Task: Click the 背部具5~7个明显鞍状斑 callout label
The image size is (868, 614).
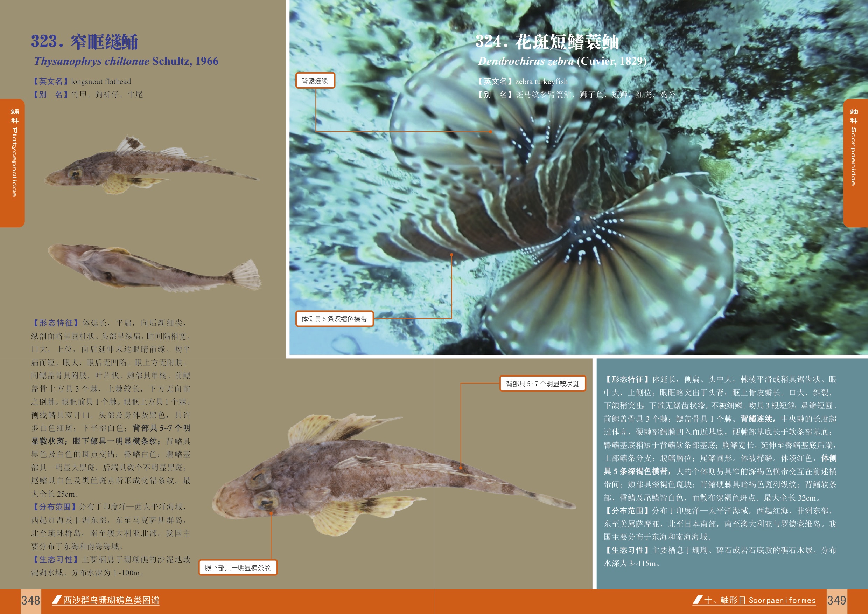Action: pyautogui.click(x=542, y=384)
